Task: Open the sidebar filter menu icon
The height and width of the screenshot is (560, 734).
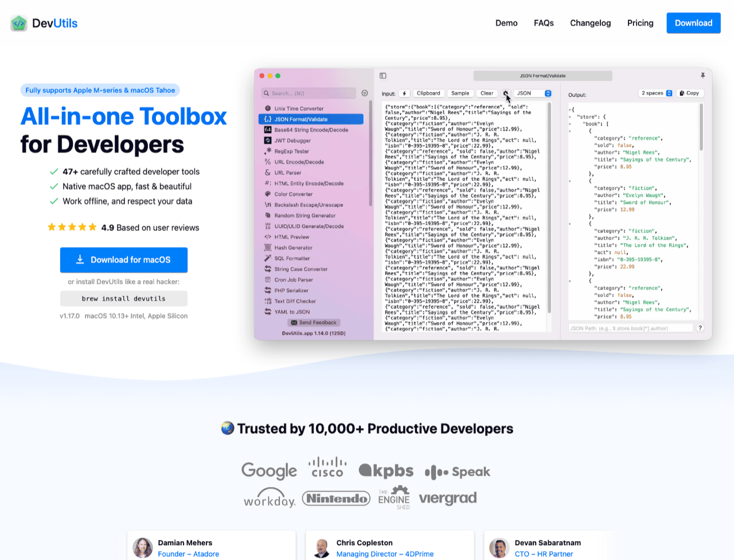Action: (365, 93)
